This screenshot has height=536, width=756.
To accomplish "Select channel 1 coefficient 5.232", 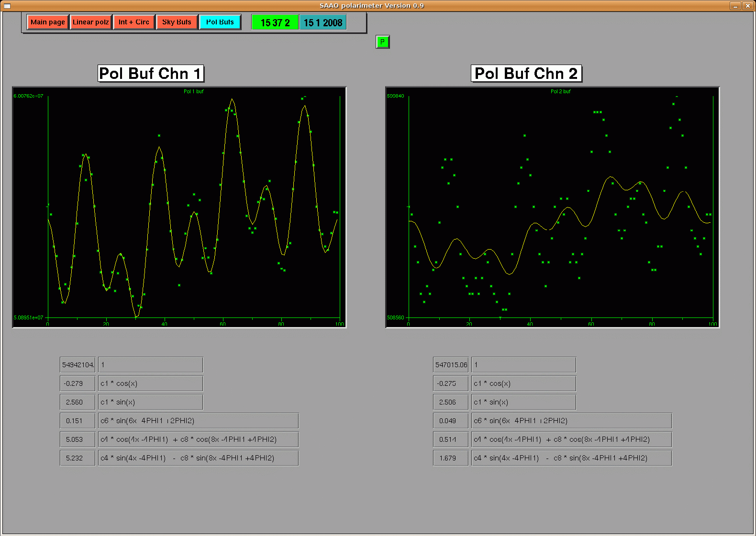I will pos(78,458).
